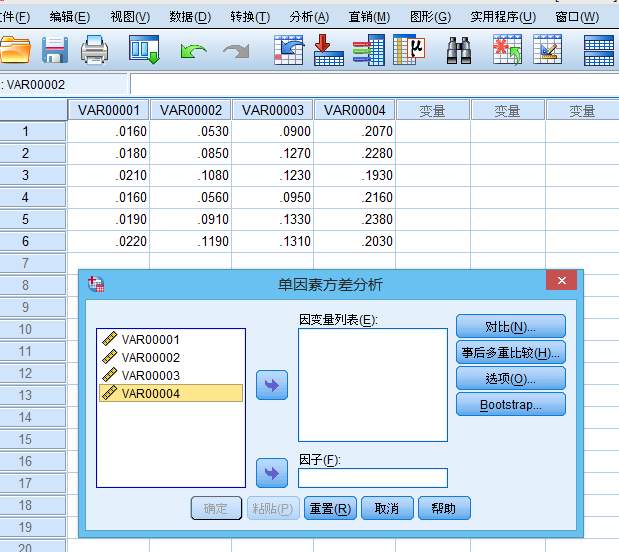Viewport: 619px width, 552px height.
Task: Click the Find binoculars icon
Action: tap(459, 51)
